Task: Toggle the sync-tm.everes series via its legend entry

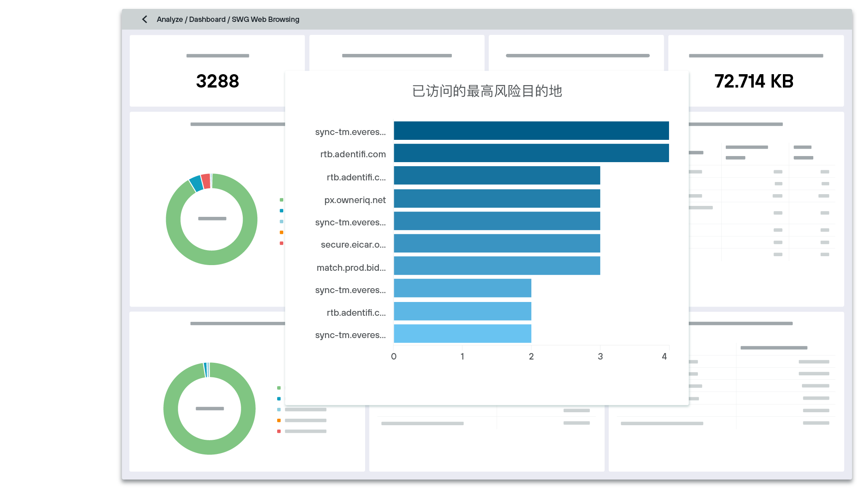Action: 350,131
